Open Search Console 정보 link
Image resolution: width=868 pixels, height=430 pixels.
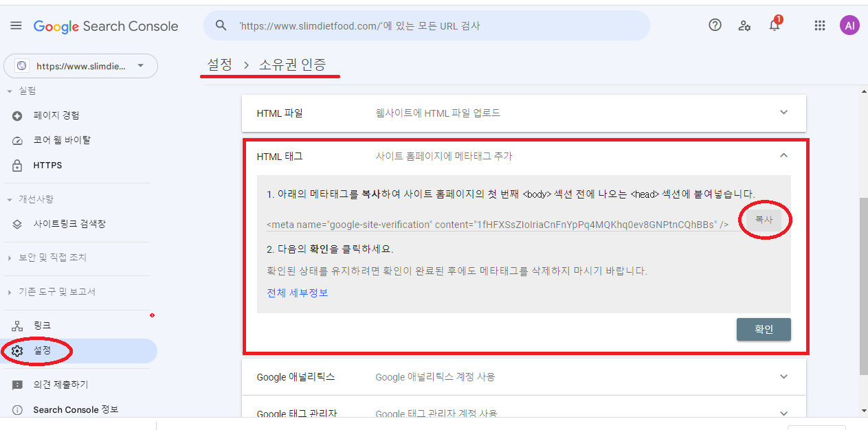pos(76,409)
